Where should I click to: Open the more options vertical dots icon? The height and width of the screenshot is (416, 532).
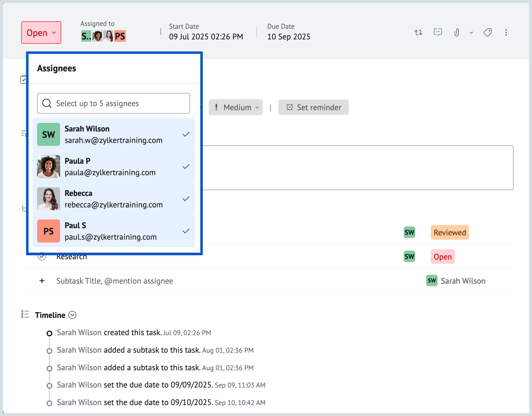click(x=506, y=33)
